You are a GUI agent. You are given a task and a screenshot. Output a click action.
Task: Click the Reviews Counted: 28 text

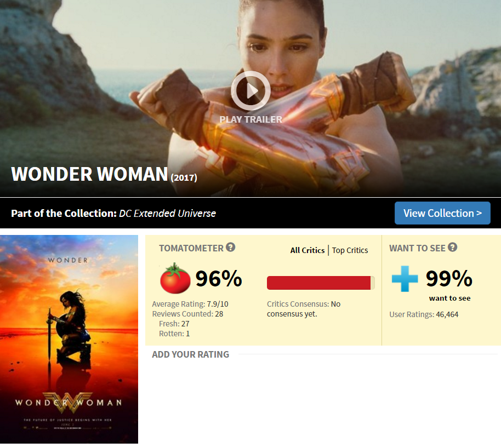pyautogui.click(x=187, y=314)
